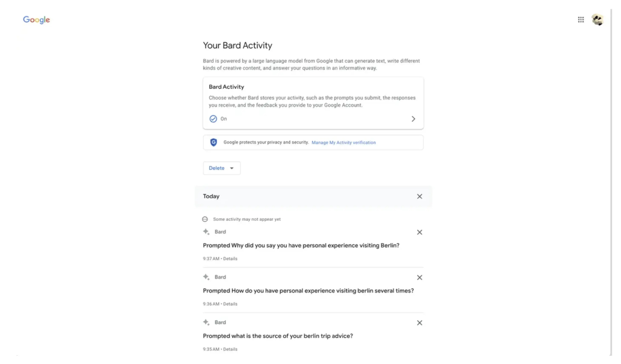Click the Google privacy shield icon

click(213, 142)
